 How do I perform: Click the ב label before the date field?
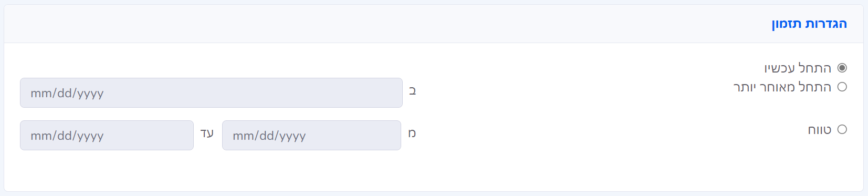point(412,90)
